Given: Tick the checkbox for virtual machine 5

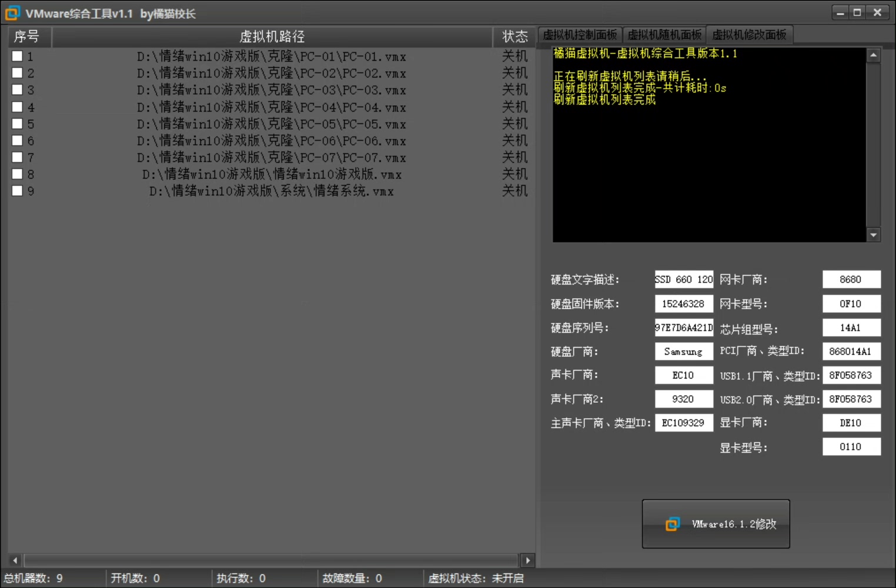Looking at the screenshot, I should point(18,124).
